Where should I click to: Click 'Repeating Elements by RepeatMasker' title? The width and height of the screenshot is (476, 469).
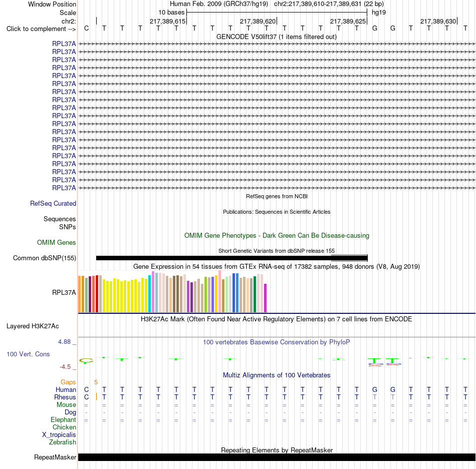277,450
